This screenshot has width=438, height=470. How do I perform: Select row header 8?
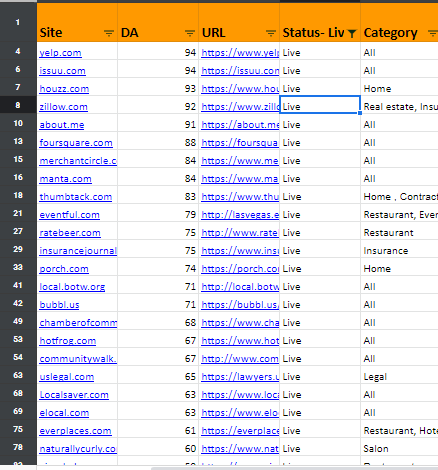coord(18,105)
